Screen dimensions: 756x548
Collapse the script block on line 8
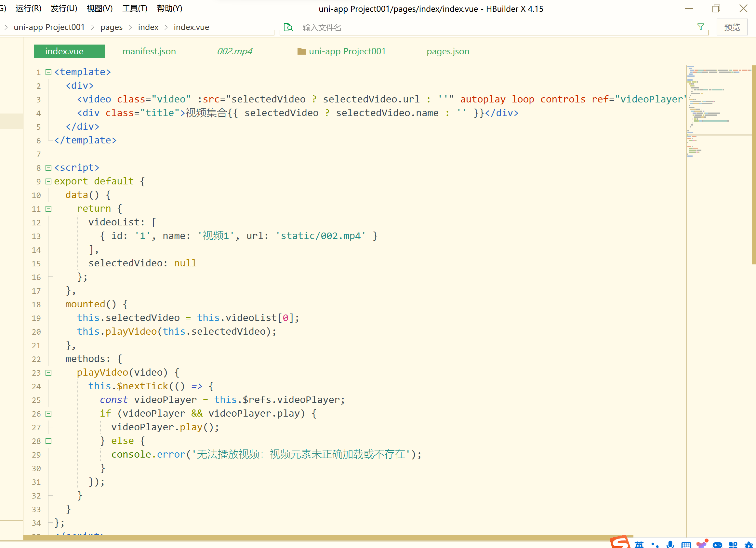[48, 168]
